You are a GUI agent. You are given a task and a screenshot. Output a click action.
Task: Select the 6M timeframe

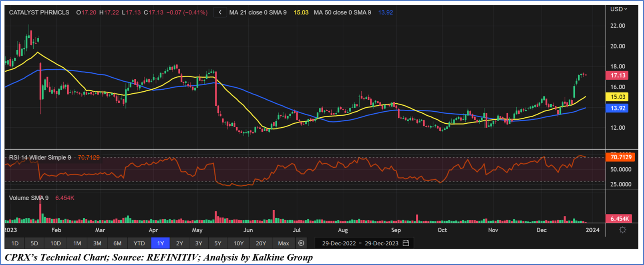[x=117, y=243]
